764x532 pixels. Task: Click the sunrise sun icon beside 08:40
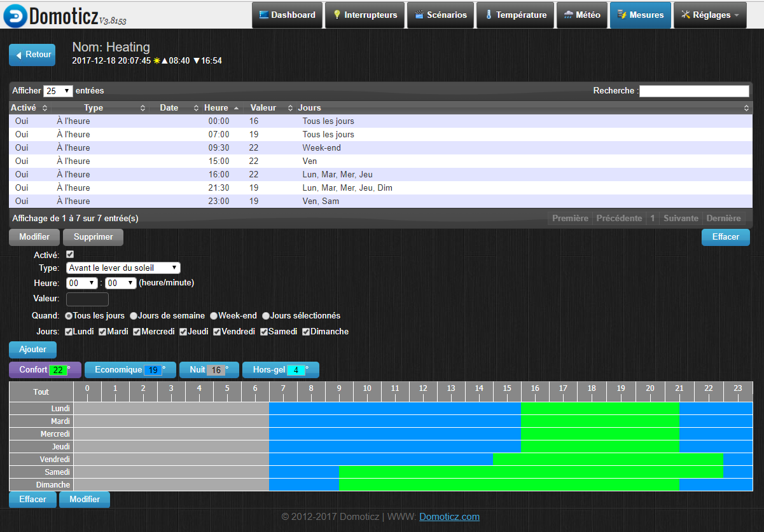coord(156,61)
